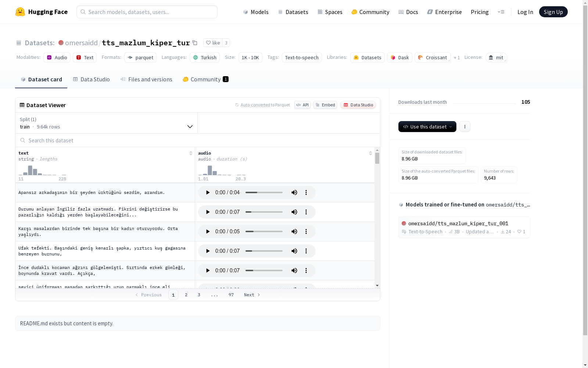This screenshot has width=588, height=368.
Task: Seek audio progress in the 'Karşı masalardan' row
Action: tap(264, 231)
